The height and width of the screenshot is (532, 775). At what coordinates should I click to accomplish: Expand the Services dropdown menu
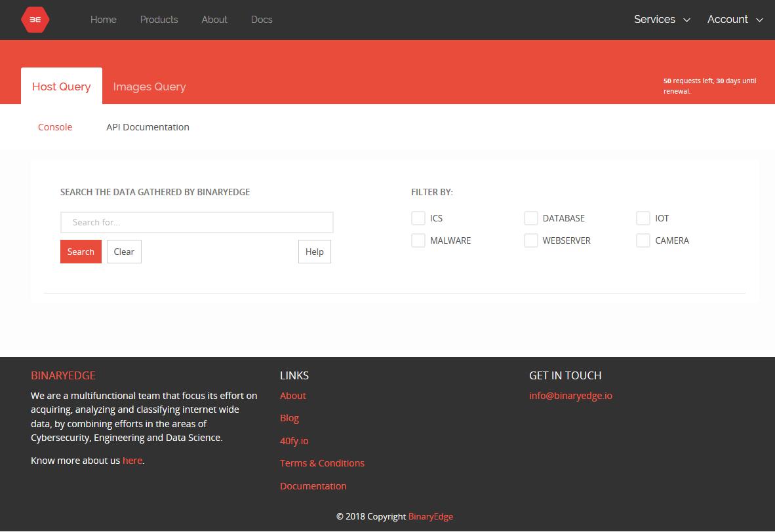(x=662, y=19)
